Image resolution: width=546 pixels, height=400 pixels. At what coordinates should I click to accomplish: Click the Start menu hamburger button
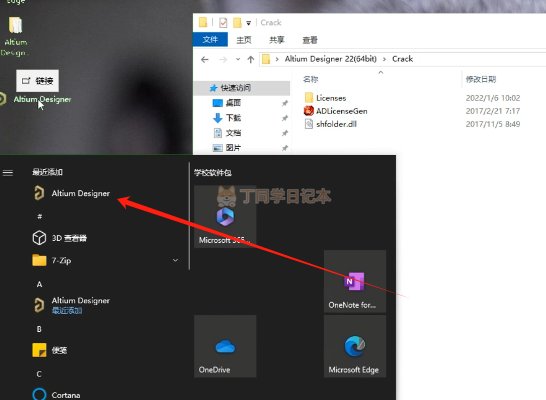(8, 172)
